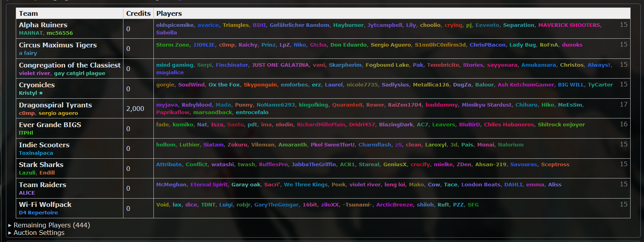Click player Ash KetchumGamer
Image resolution: width=644 pixels, height=242 pixels.
(x=526, y=84)
